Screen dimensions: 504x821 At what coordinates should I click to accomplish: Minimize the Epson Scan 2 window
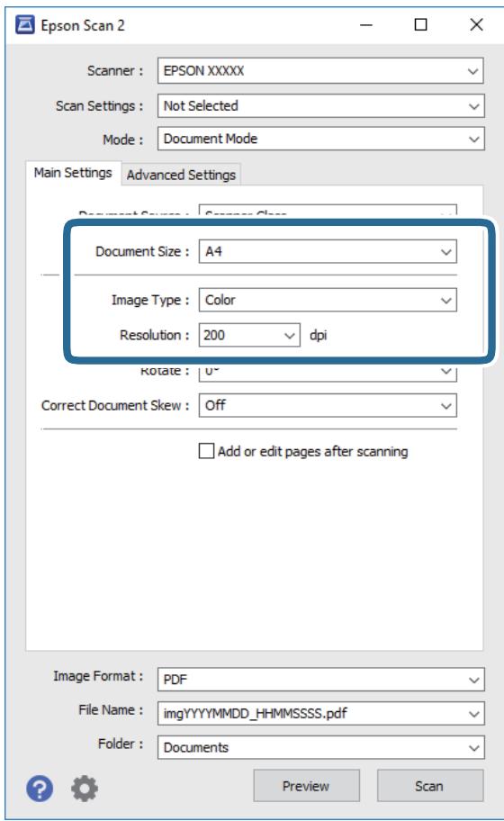point(366,24)
